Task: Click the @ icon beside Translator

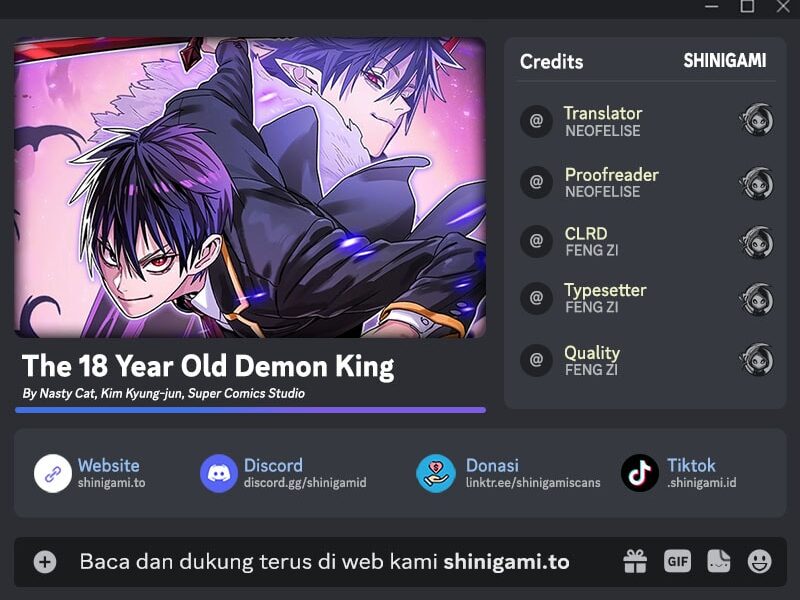Action: click(536, 121)
